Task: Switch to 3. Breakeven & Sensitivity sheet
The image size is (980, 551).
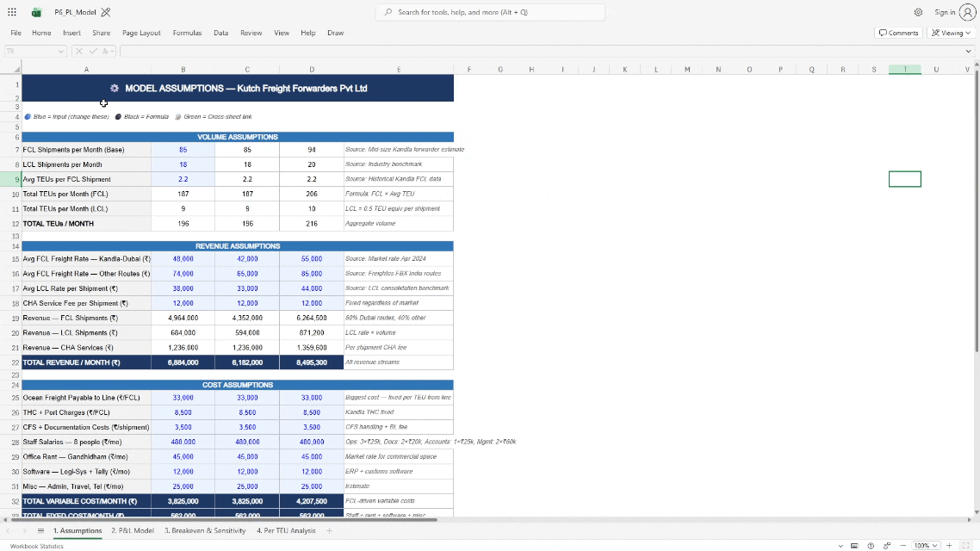Action: [205, 531]
